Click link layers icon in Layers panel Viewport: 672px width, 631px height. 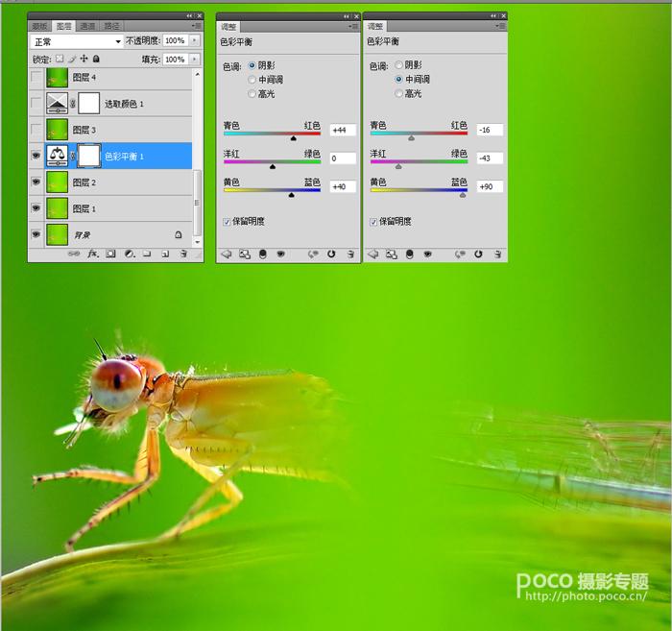coord(73,255)
